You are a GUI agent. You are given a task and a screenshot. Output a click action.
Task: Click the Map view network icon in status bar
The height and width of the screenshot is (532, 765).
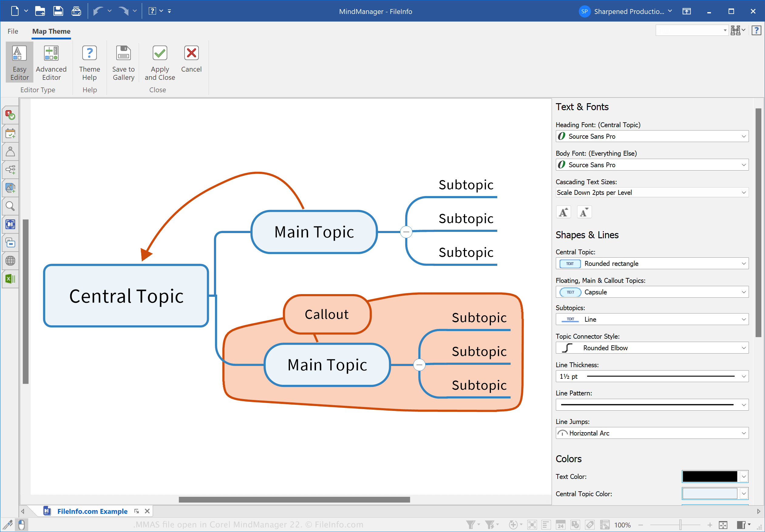click(532, 525)
